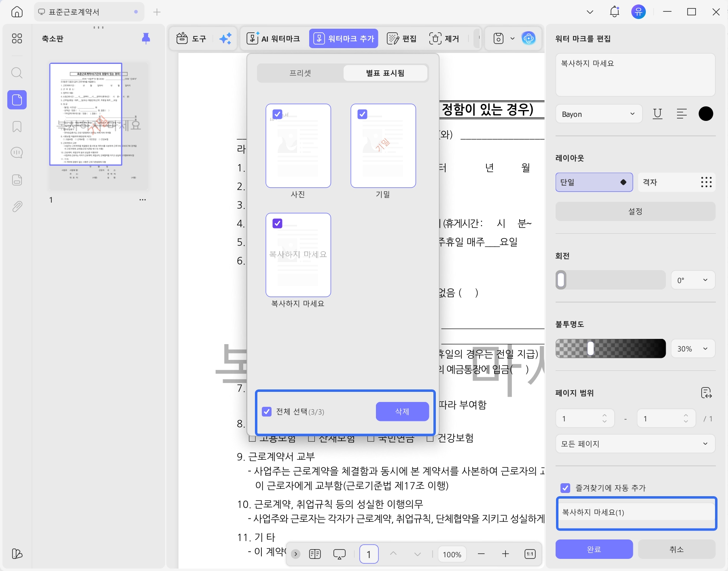Toggle 즐겨찾기에 자동 추가 checkbox
The height and width of the screenshot is (571, 728).
click(565, 488)
